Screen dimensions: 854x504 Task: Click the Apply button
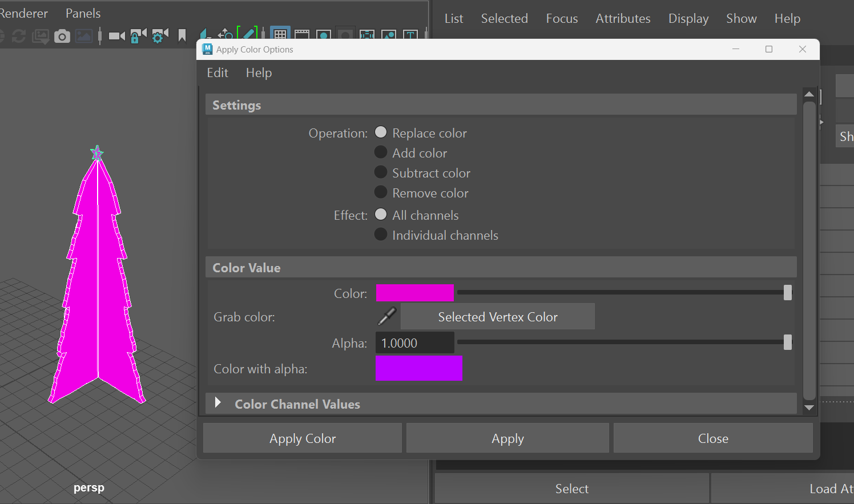pos(507,438)
